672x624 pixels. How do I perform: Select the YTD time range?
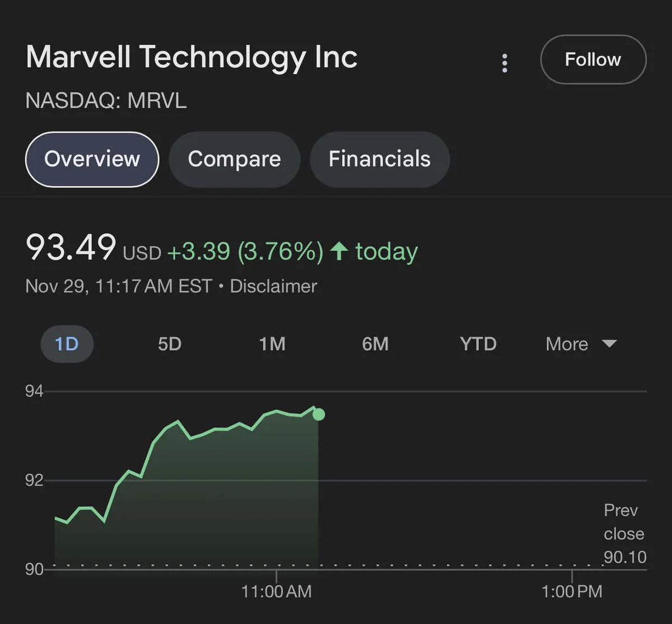(478, 343)
